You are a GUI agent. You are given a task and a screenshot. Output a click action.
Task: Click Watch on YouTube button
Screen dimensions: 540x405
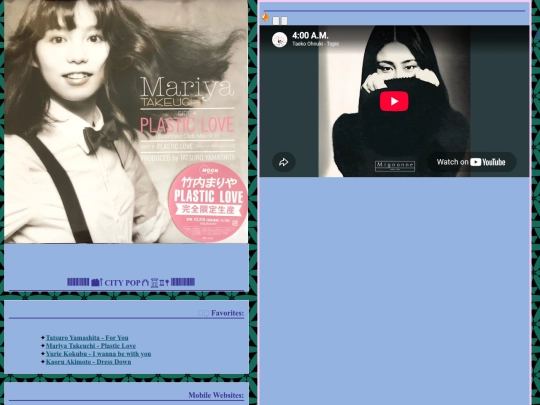(471, 162)
